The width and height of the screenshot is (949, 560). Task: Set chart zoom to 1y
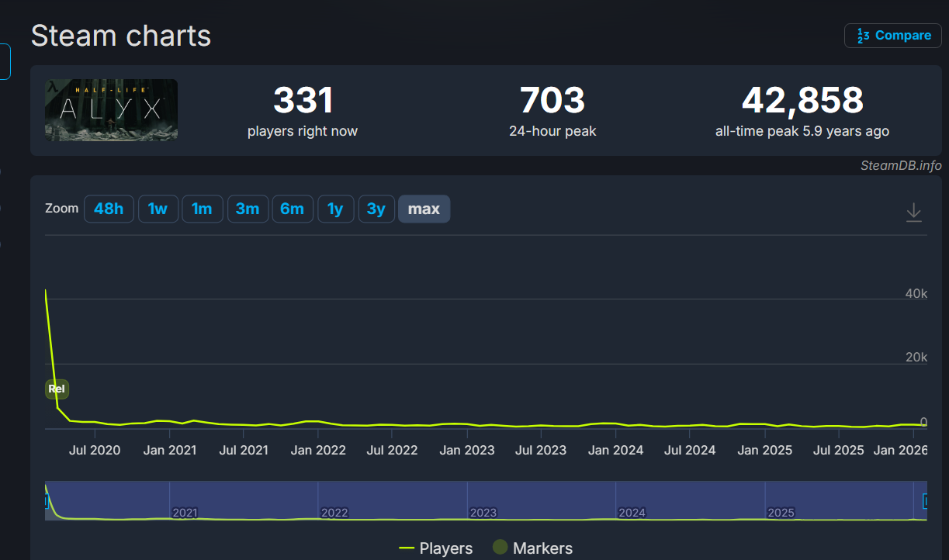pyautogui.click(x=335, y=209)
